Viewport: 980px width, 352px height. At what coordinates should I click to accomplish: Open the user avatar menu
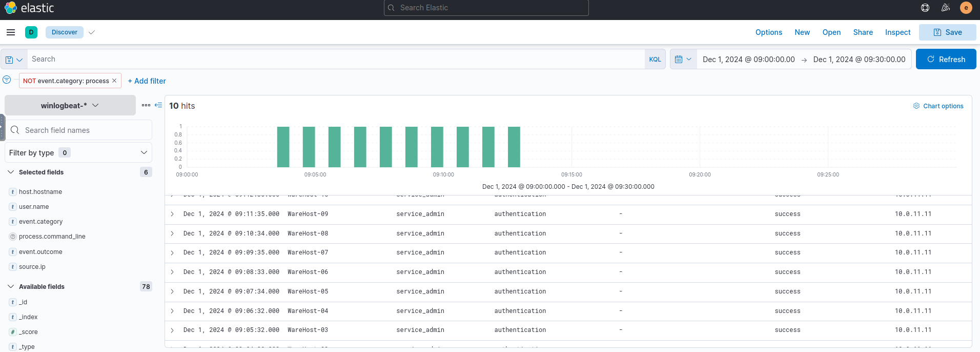[x=966, y=8]
